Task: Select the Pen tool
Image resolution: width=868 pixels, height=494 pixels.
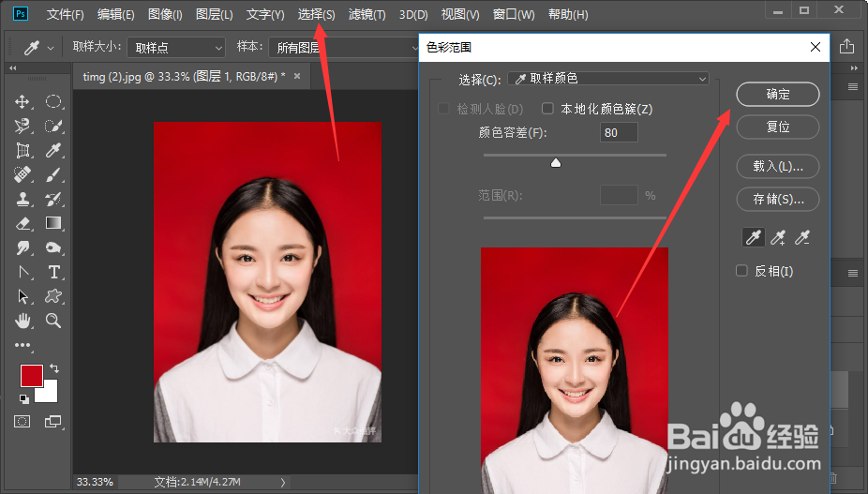Action: point(22,272)
